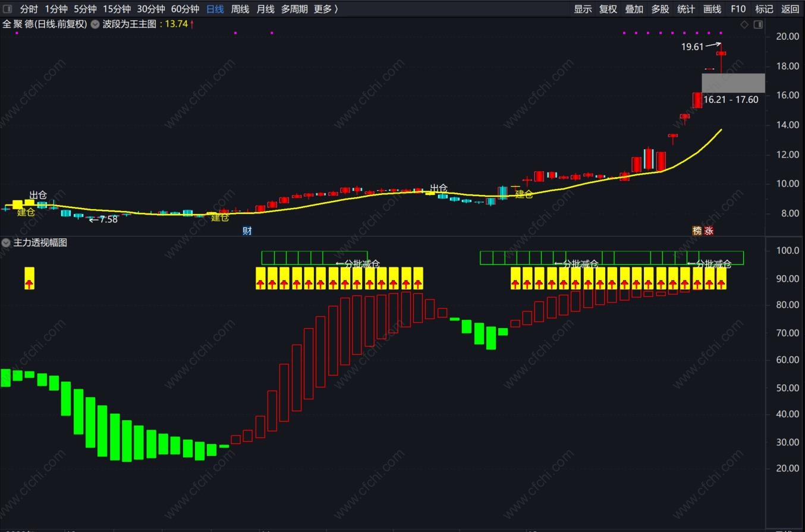Click the first 分批减仓 label in the sub-chart
This screenshot has height=532, width=805.
[x=357, y=264]
